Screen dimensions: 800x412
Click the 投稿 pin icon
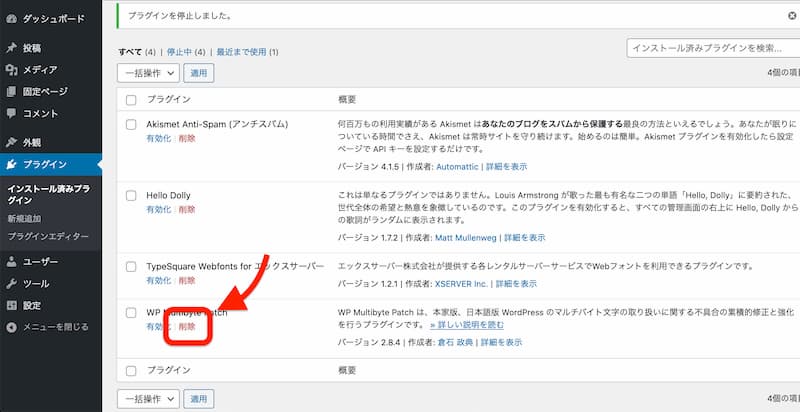11,48
